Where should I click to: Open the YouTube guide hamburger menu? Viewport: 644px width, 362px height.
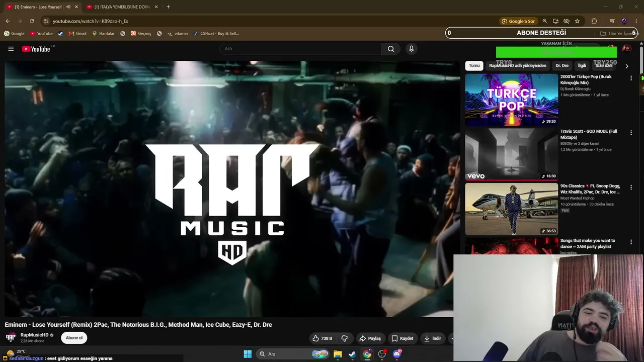11,49
